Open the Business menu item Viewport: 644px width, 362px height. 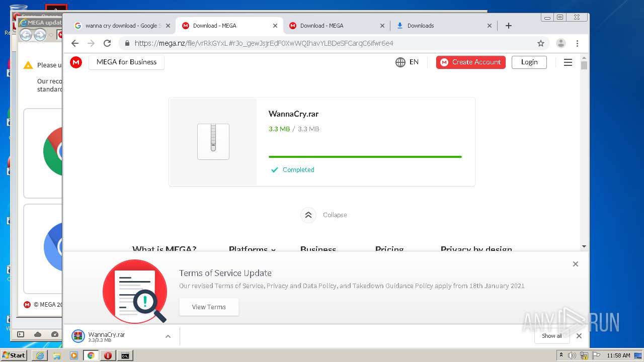point(318,249)
